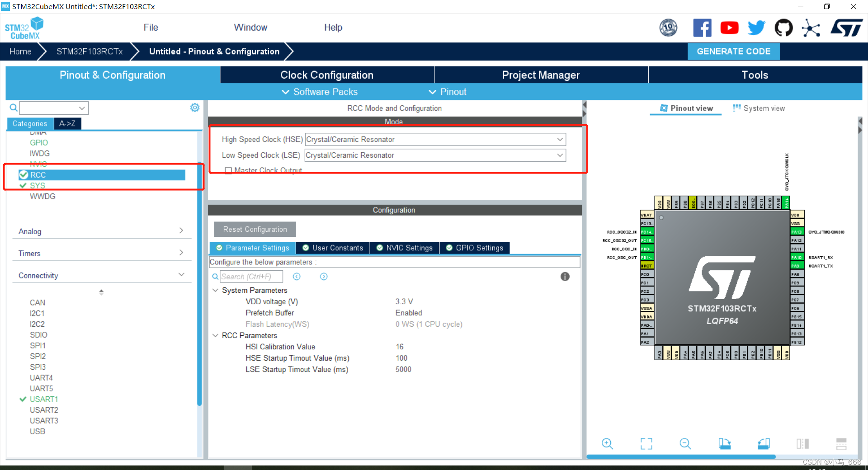The width and height of the screenshot is (868, 470).
Task: Open the GPIO Settings tab
Action: (x=475, y=248)
